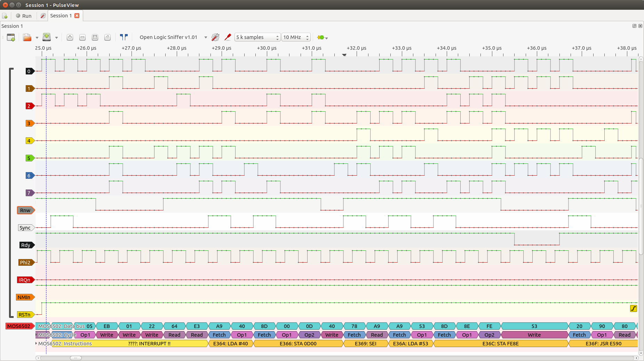Click the zoom out toolbar icon
This screenshot has height=361, width=644.
tap(82, 37)
